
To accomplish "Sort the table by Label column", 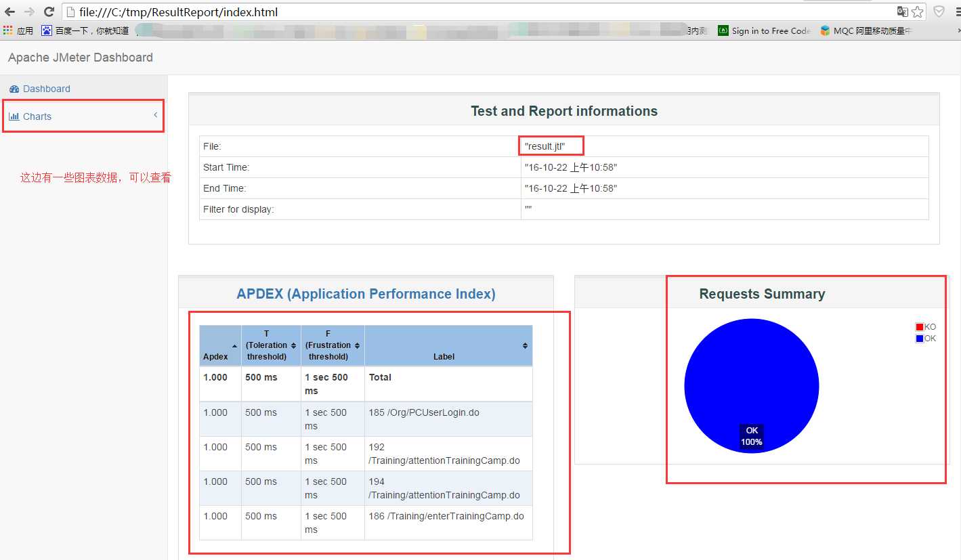I will click(448, 346).
